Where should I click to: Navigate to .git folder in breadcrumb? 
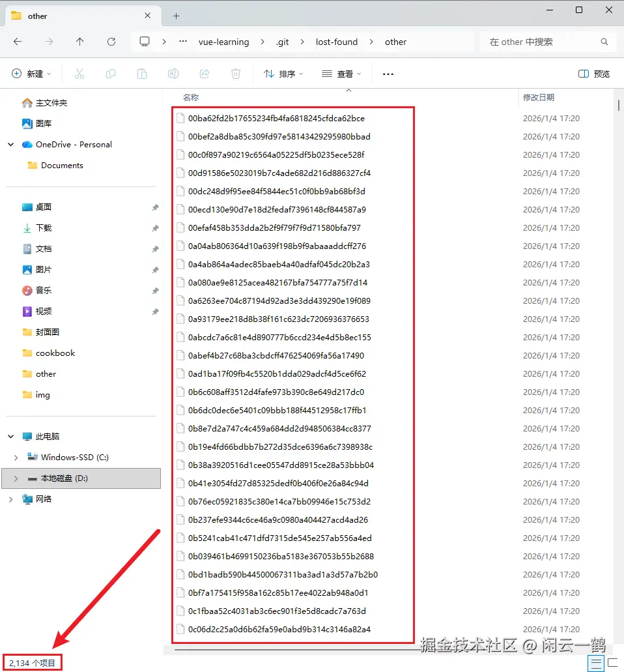coord(282,42)
